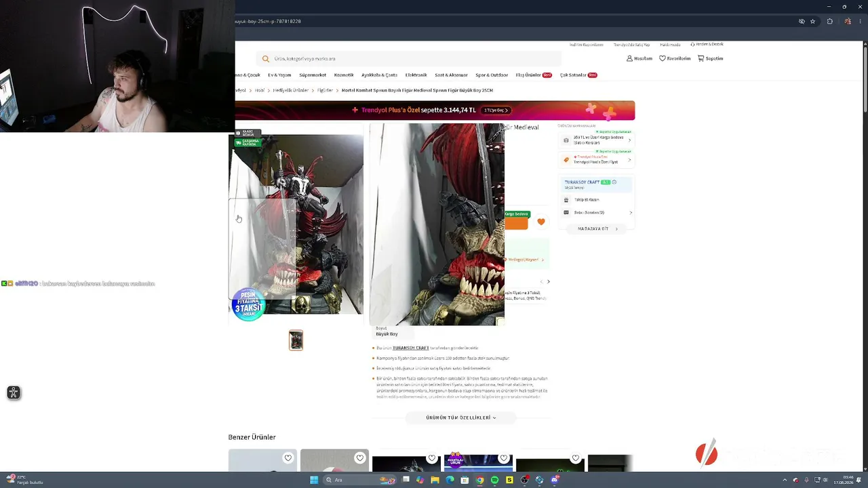Show next payment offer with right arrow
This screenshot has height=488, width=868.
tap(549, 282)
